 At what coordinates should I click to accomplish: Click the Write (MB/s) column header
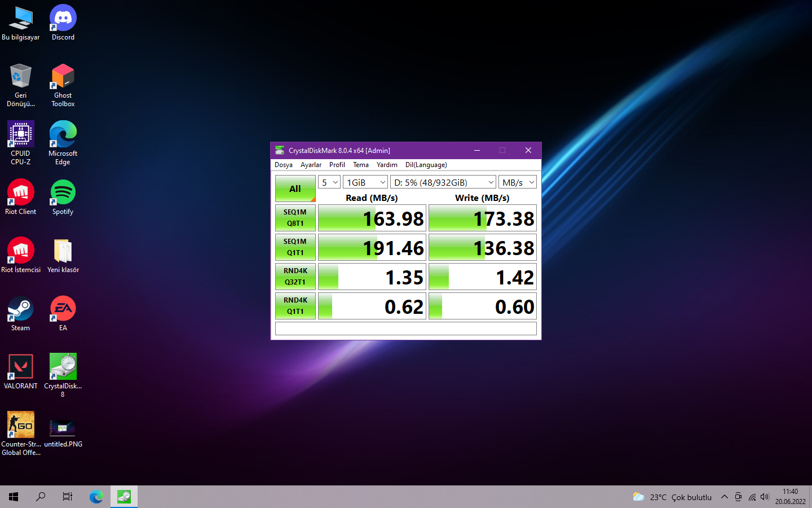pos(482,198)
